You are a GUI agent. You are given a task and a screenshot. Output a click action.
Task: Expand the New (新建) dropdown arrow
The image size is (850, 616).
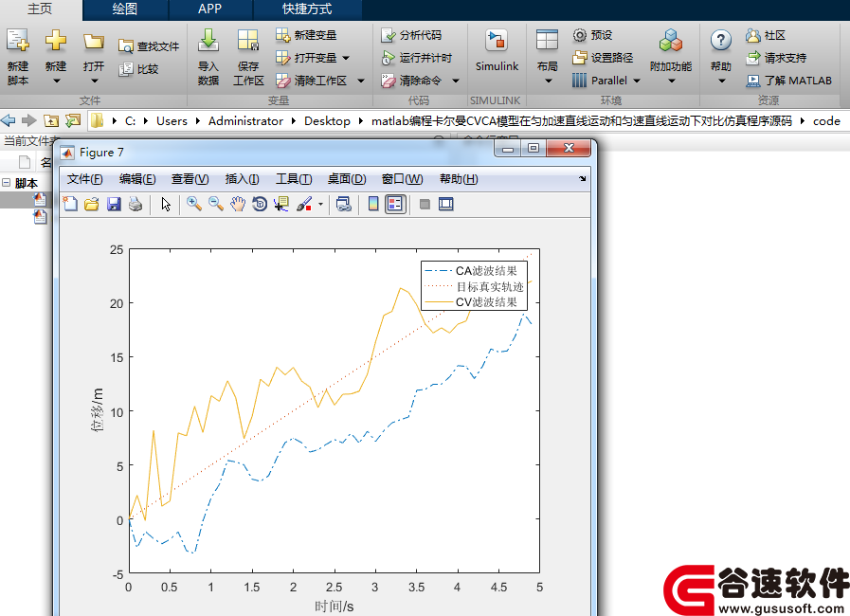click(x=56, y=81)
